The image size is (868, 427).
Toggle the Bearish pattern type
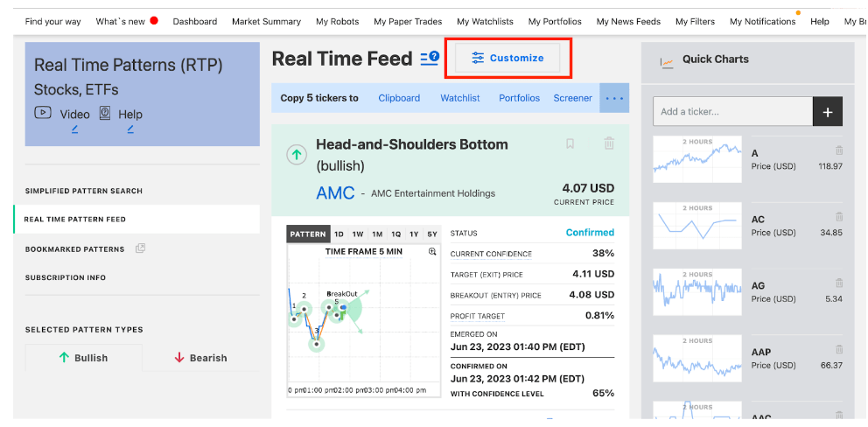pyautogui.click(x=200, y=358)
